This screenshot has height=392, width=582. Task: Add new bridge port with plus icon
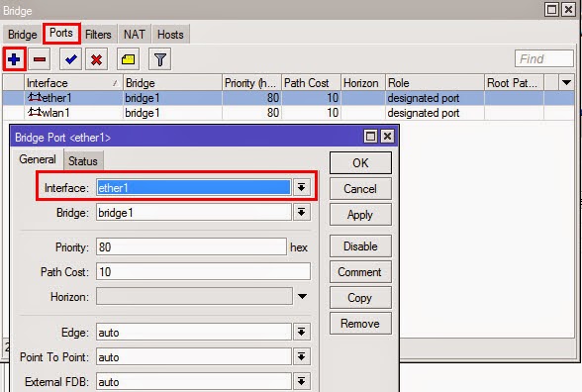tap(14, 59)
